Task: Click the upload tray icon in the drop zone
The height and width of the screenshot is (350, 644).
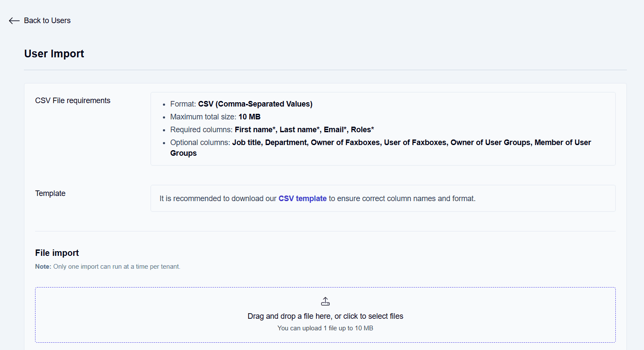Action: click(325, 302)
